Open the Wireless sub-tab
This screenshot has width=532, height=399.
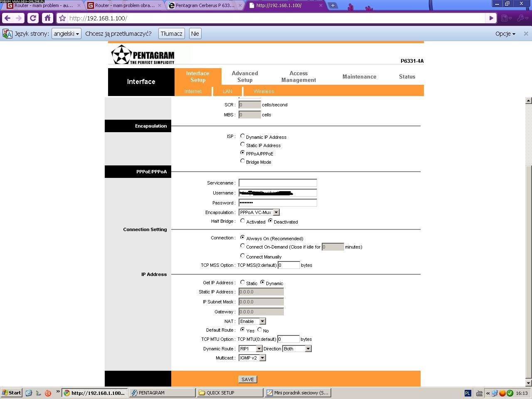[x=264, y=91]
